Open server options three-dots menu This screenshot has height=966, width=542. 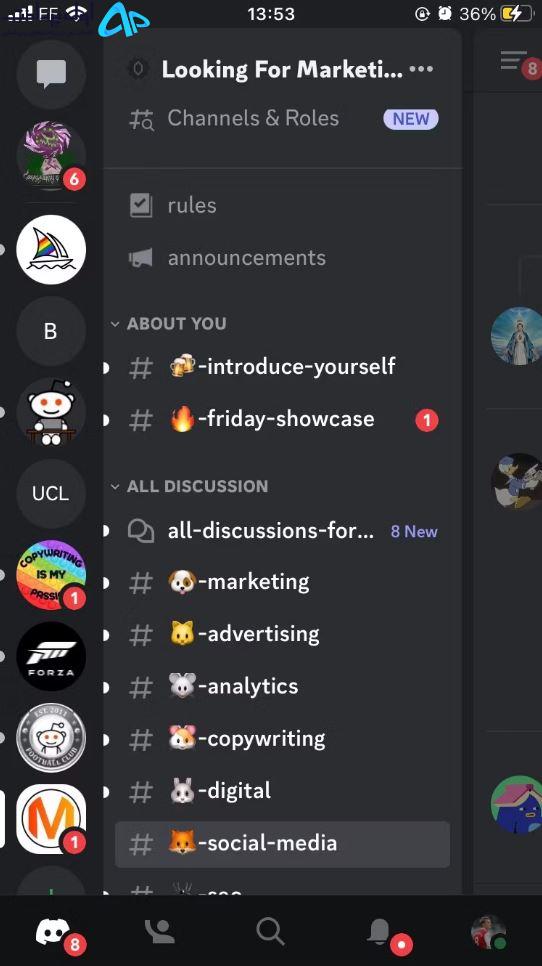pos(421,69)
